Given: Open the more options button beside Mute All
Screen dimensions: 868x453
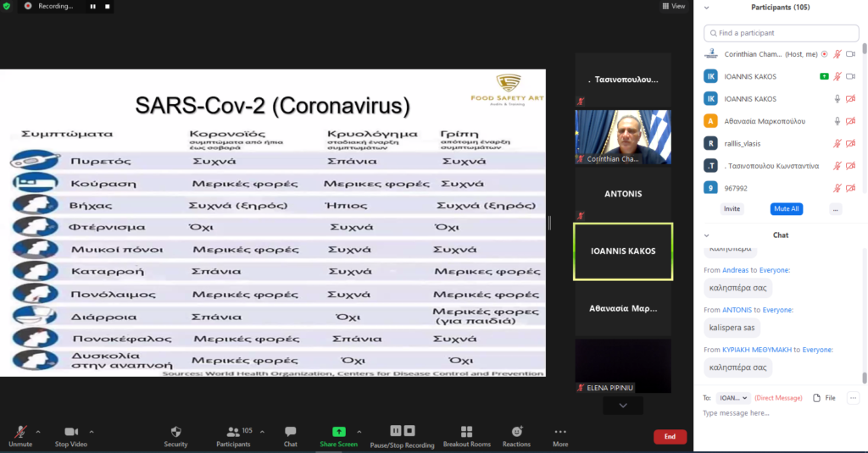Looking at the screenshot, I should tap(836, 208).
